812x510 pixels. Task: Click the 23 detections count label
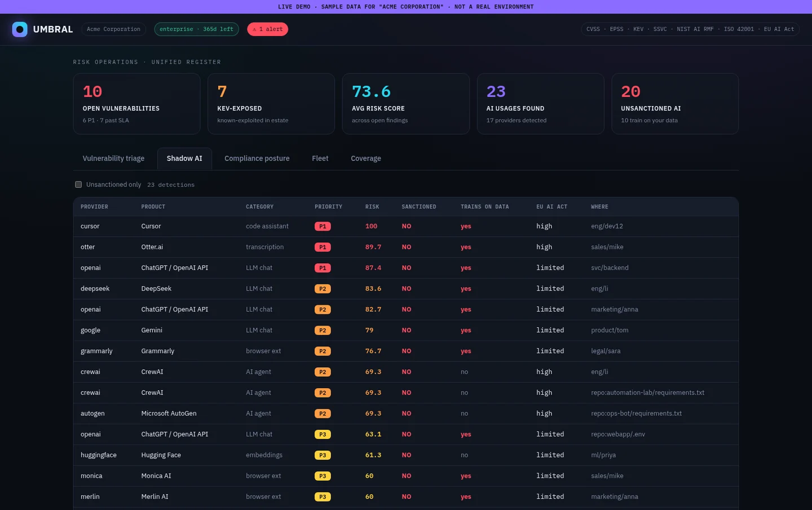171,185
